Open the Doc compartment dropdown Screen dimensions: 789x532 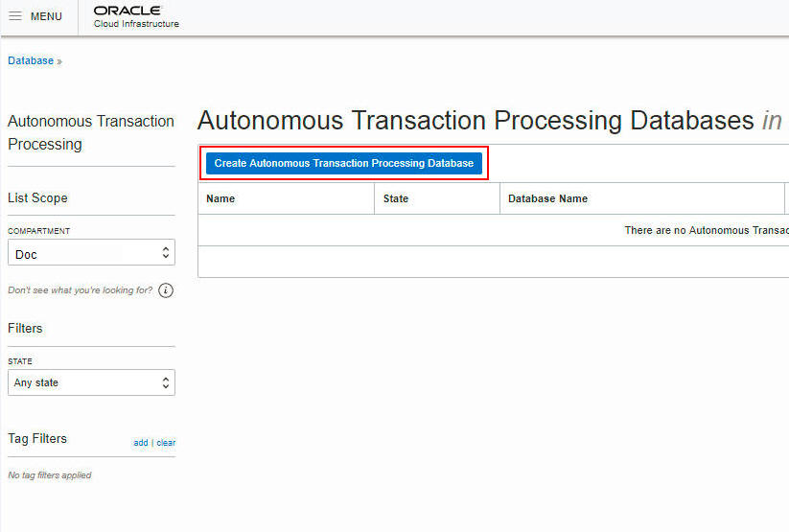pyautogui.click(x=91, y=252)
